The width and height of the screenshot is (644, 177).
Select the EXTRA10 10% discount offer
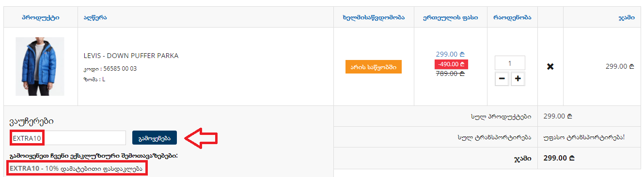(x=78, y=169)
